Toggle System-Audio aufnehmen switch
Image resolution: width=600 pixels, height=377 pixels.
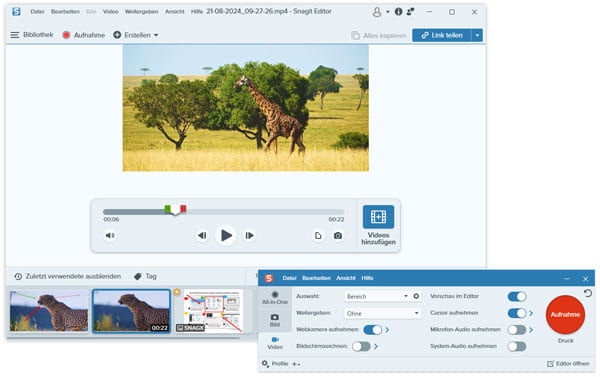coord(517,346)
